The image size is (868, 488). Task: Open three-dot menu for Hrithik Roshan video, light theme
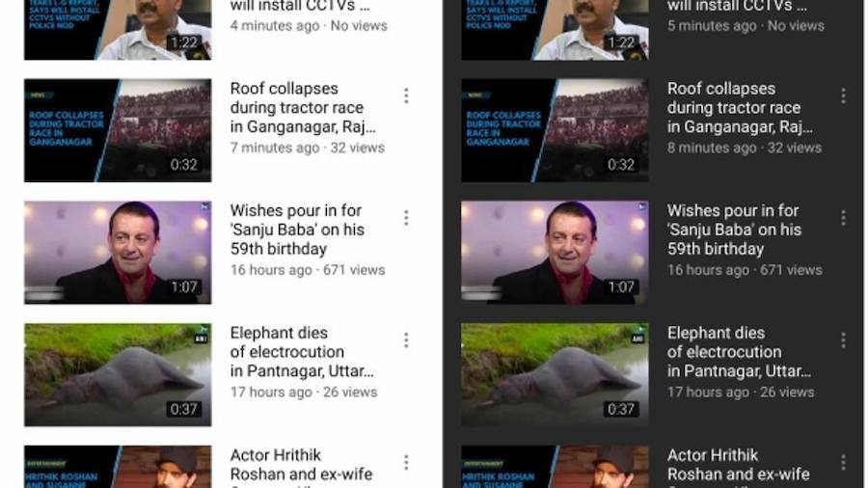tap(406, 463)
